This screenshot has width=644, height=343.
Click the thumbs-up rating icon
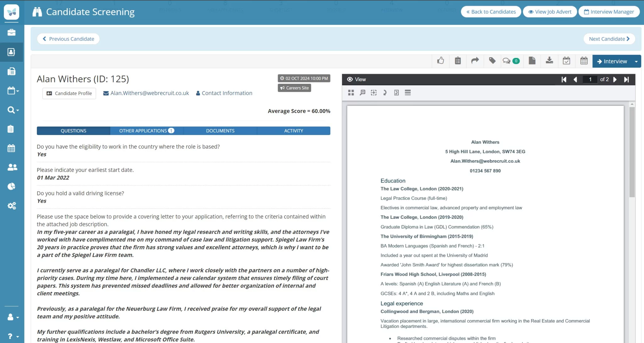coord(441,61)
